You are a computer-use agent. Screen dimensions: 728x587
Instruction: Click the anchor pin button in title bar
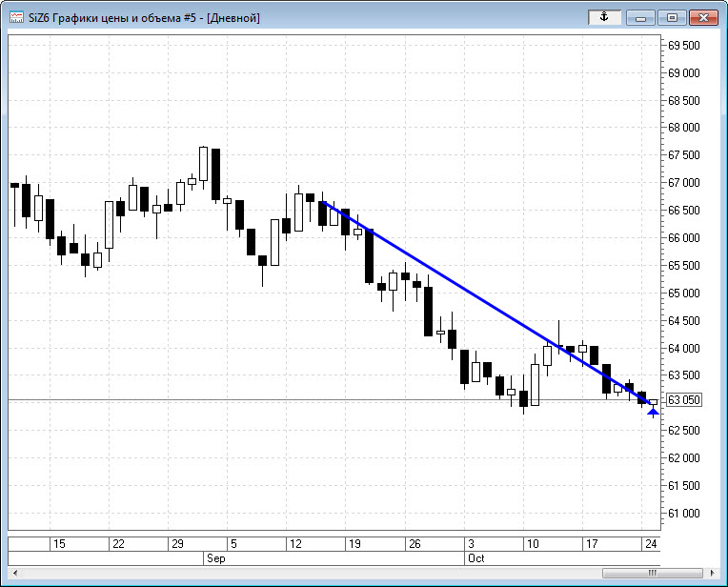coord(604,18)
